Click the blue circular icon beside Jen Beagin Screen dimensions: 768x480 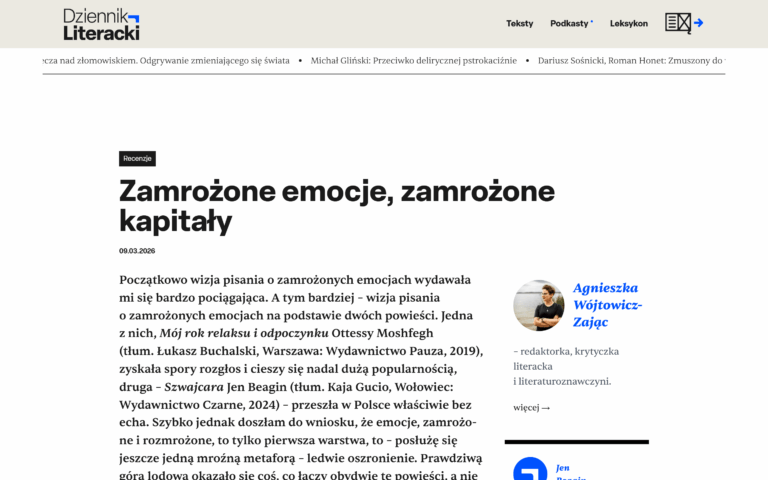[x=529, y=470]
